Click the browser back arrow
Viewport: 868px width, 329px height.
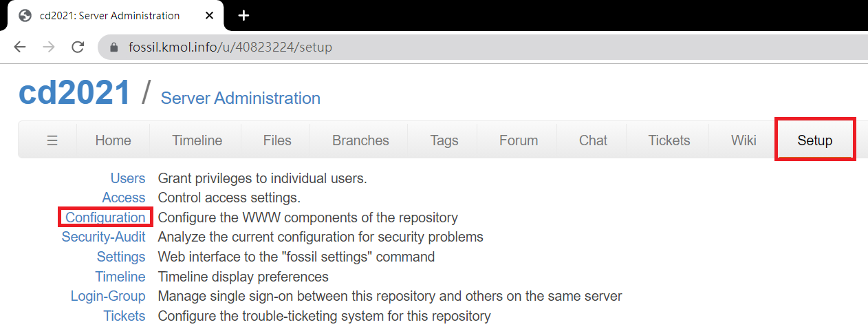tap(20, 47)
